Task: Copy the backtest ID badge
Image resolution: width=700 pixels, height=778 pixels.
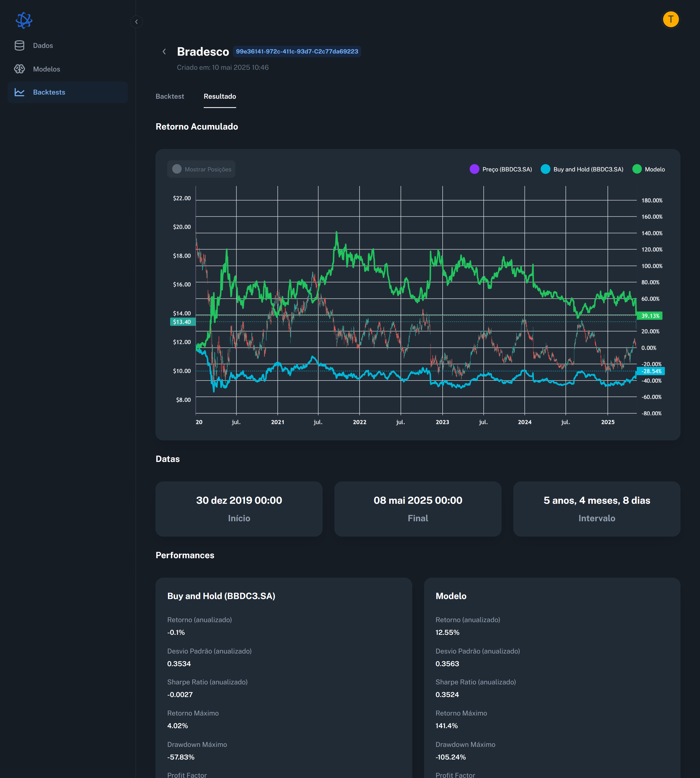Action: pos(297,52)
